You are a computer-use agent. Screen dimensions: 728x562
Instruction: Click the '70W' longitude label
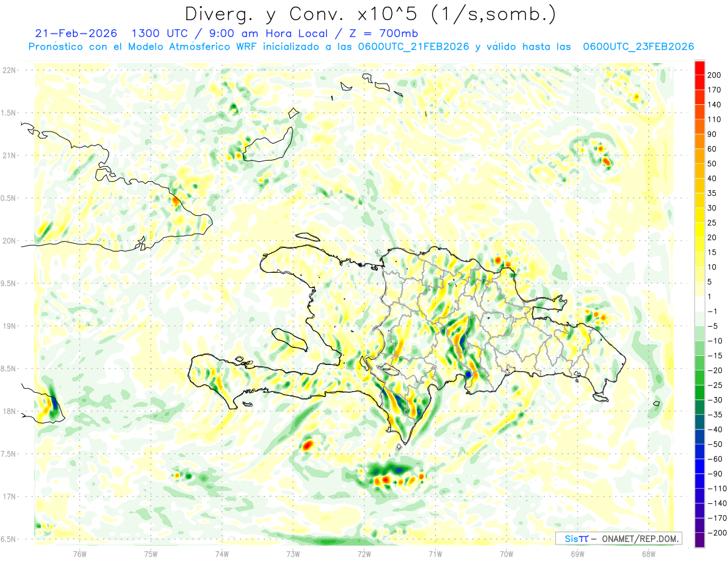click(507, 554)
